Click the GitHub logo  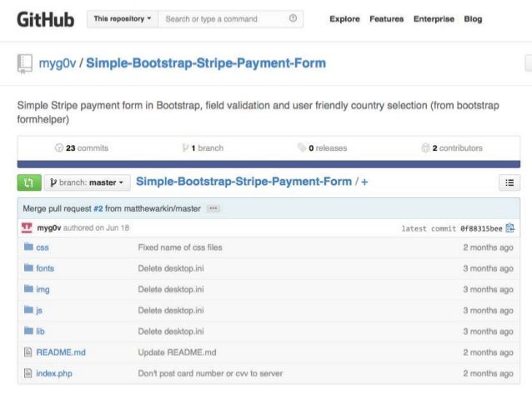pos(46,19)
